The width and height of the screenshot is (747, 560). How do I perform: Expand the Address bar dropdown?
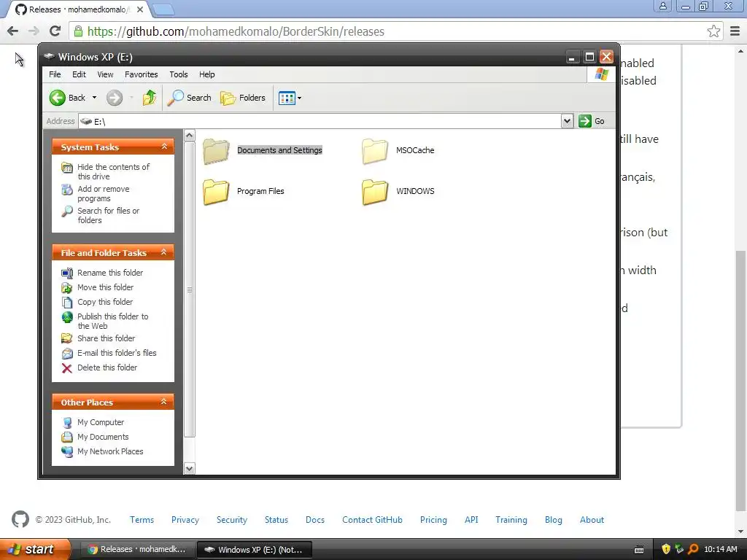(567, 121)
